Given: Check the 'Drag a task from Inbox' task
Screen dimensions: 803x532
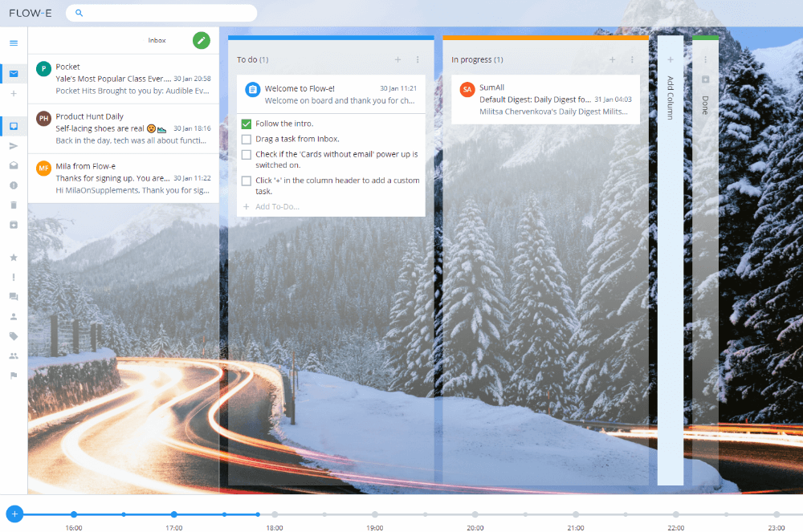Looking at the screenshot, I should (246, 139).
